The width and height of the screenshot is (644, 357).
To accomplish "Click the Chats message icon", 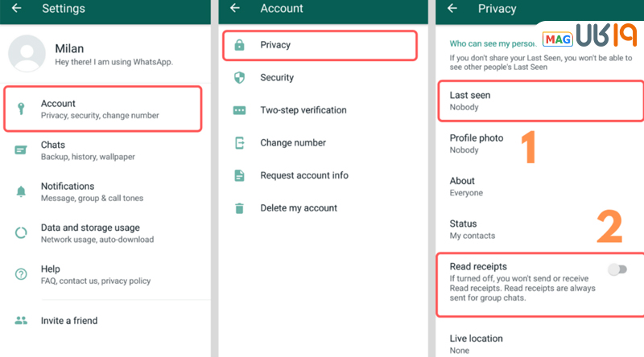I will pos(21,150).
